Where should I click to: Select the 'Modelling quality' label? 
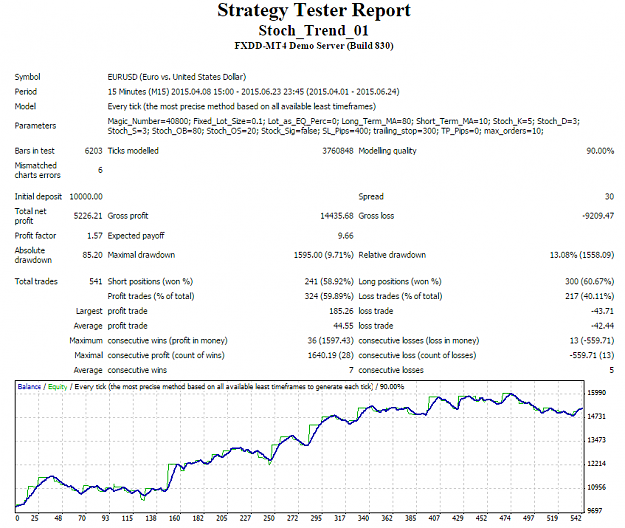pyautogui.click(x=387, y=151)
